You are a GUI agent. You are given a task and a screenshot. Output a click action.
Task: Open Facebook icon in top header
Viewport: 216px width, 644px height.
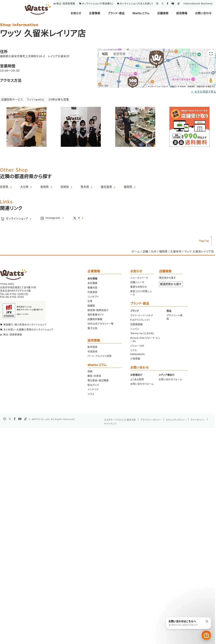(x=167, y=4)
